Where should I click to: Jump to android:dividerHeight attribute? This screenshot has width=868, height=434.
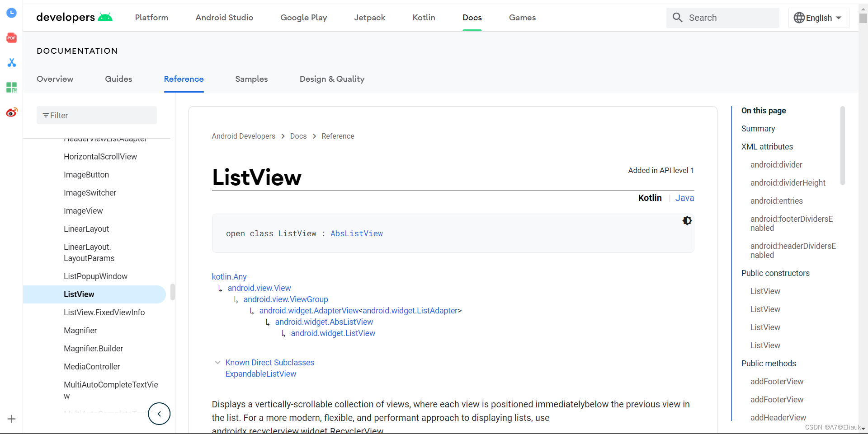coord(788,183)
